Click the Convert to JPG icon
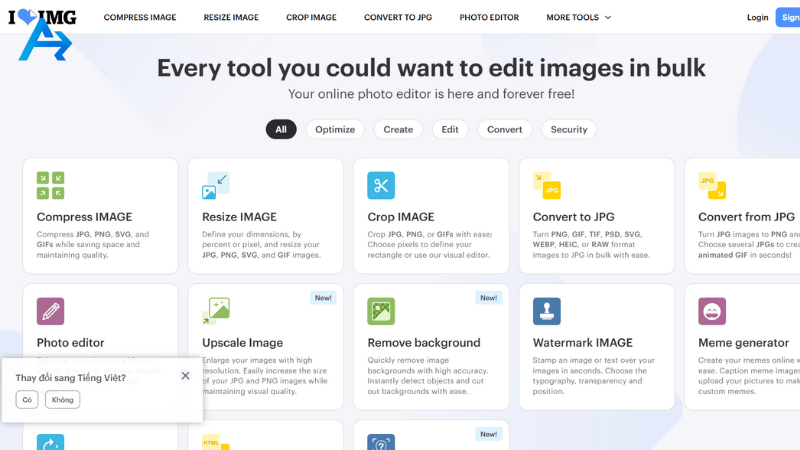This screenshot has height=450, width=800. pyautogui.click(x=547, y=185)
